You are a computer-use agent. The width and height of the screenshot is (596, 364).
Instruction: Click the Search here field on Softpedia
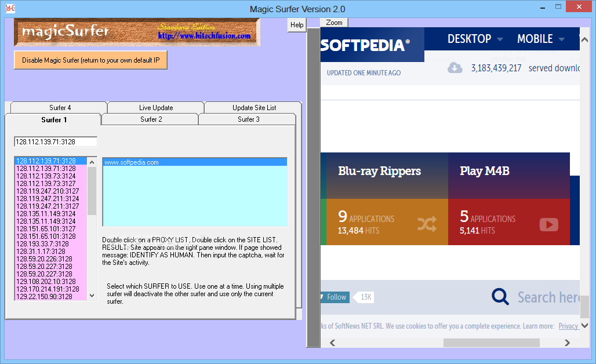point(548,297)
